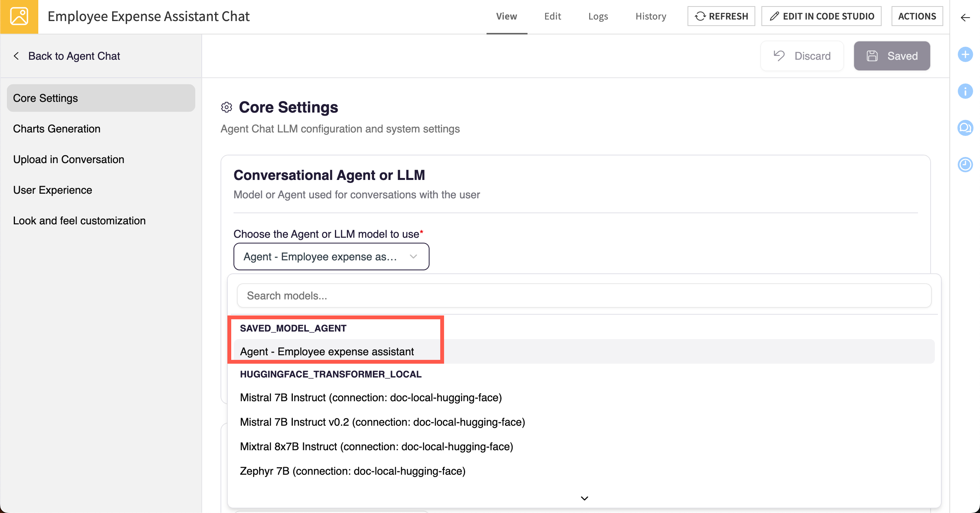Open the History tab
Image resolution: width=980 pixels, height=513 pixels.
(x=651, y=16)
